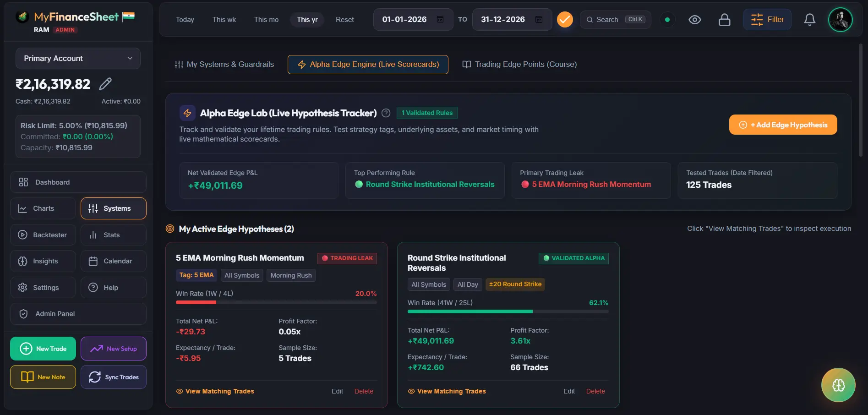Image resolution: width=868 pixels, height=415 pixels.
Task: Apply date range with orange checkmark
Action: click(x=565, y=20)
